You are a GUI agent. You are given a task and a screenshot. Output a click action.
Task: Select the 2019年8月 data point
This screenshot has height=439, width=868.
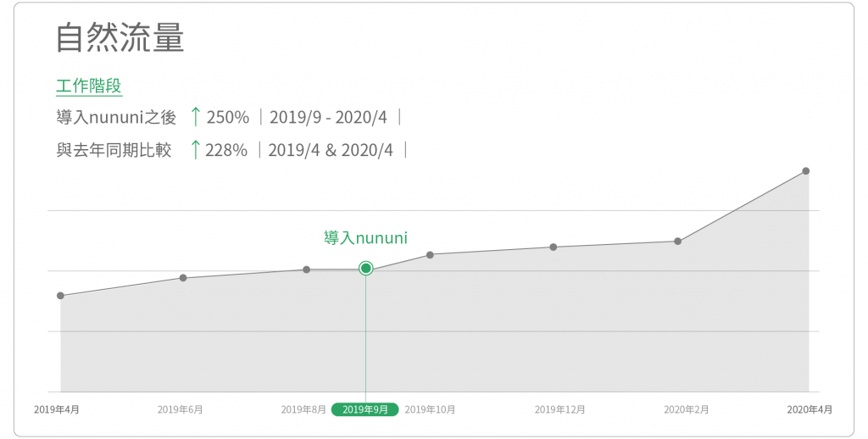306,270
